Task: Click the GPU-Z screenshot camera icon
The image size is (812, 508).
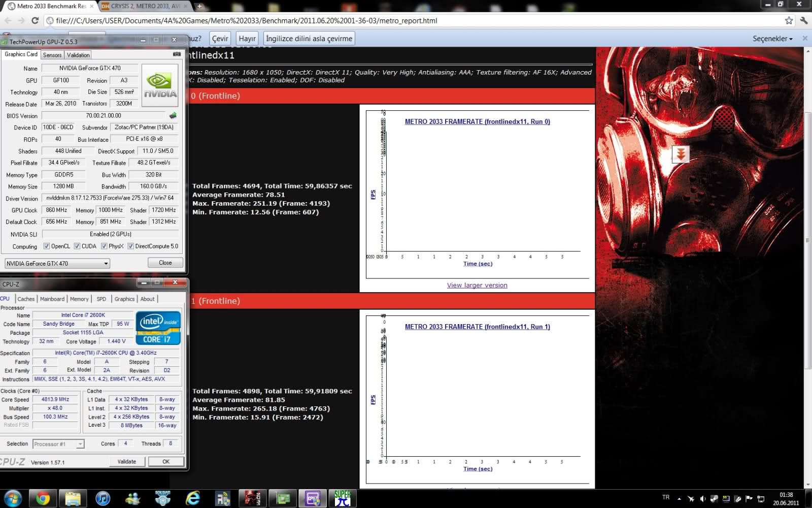Action: pyautogui.click(x=177, y=54)
